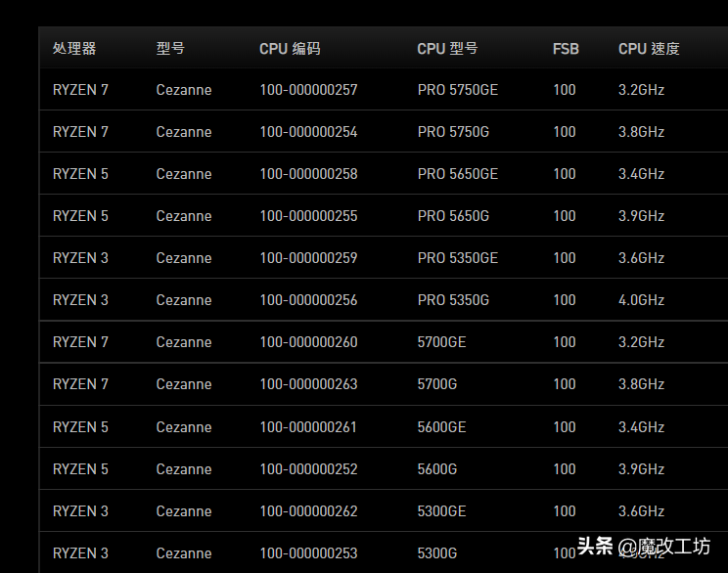Click the CPU 速度 column header
The image size is (728, 573).
pyautogui.click(x=649, y=49)
